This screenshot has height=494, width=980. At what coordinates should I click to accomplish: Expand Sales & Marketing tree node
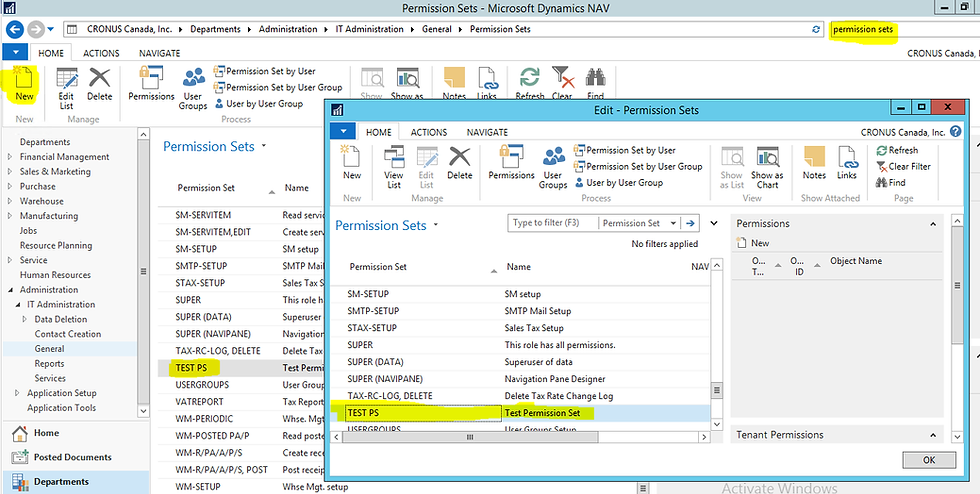(10, 171)
